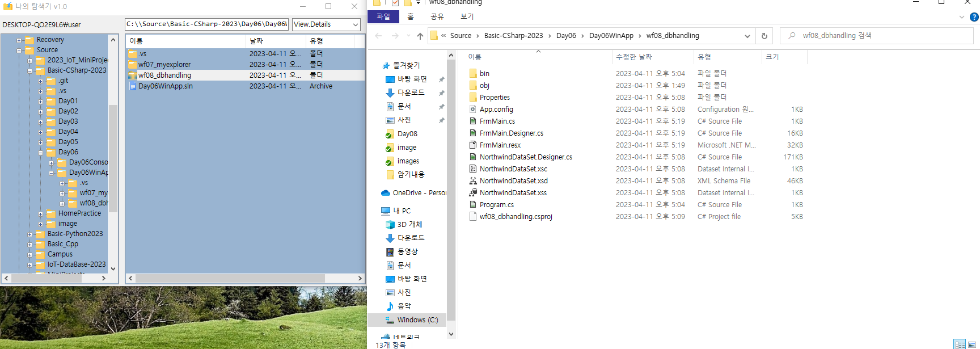Open the 파일 ribbon tab
The height and width of the screenshot is (349, 980).
(x=383, y=17)
